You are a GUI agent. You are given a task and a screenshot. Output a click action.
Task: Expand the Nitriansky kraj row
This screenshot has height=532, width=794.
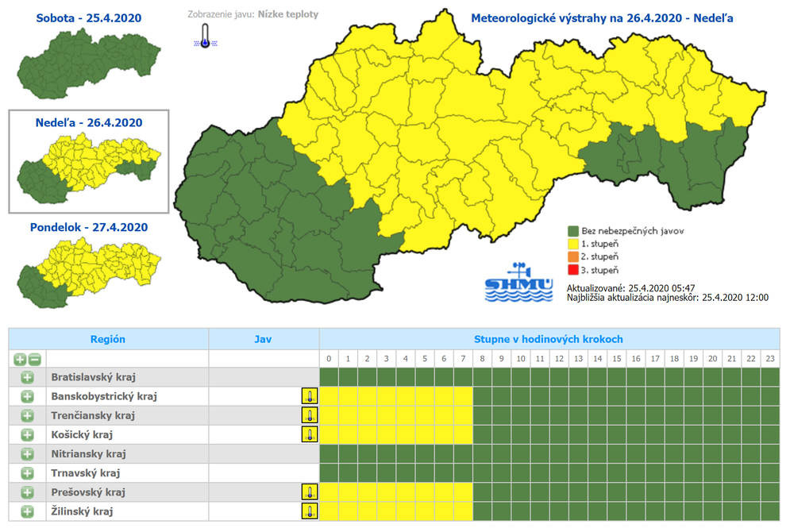(27, 454)
